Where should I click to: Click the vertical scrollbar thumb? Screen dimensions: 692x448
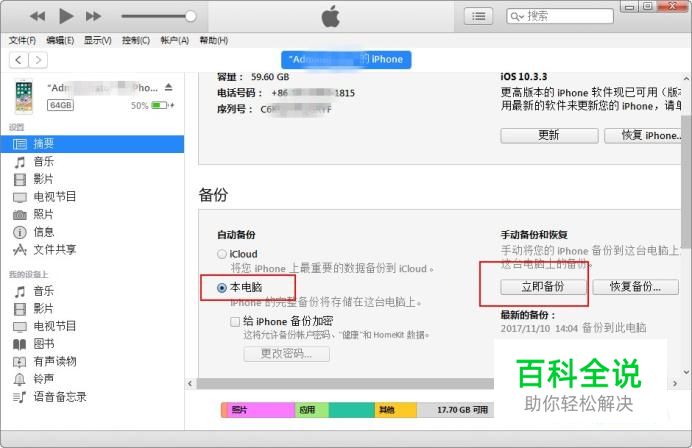[686, 181]
